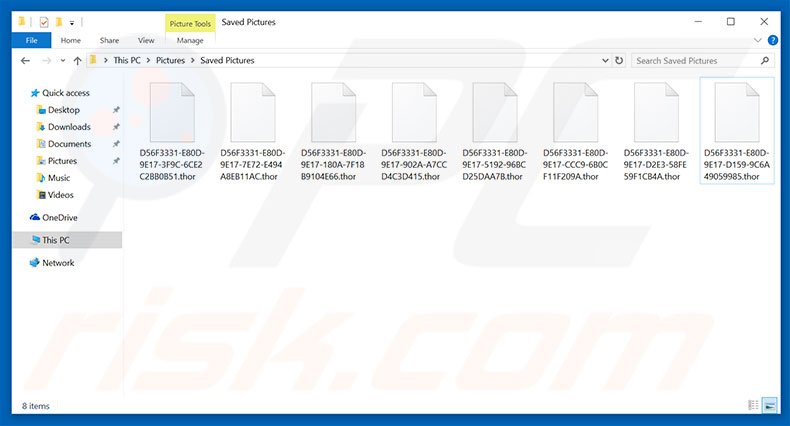Refresh the Saved Pictures folder view
The height and width of the screenshot is (426, 790).
[620, 61]
